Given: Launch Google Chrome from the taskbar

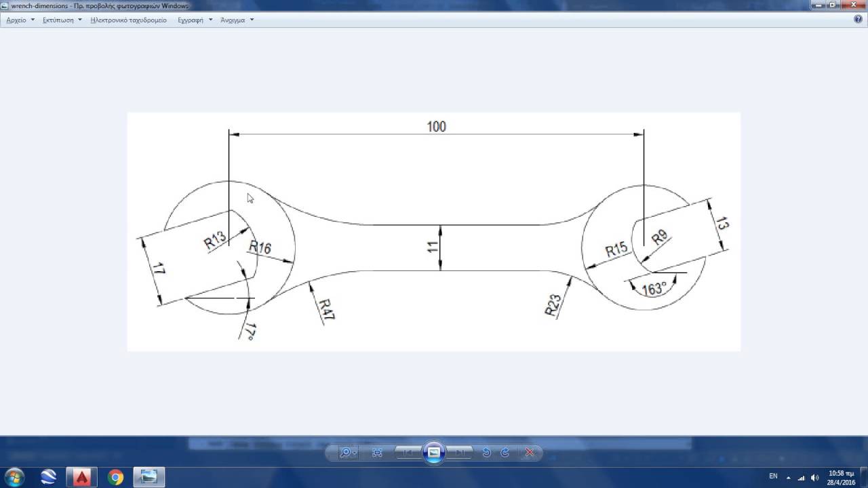Looking at the screenshot, I should (115, 477).
